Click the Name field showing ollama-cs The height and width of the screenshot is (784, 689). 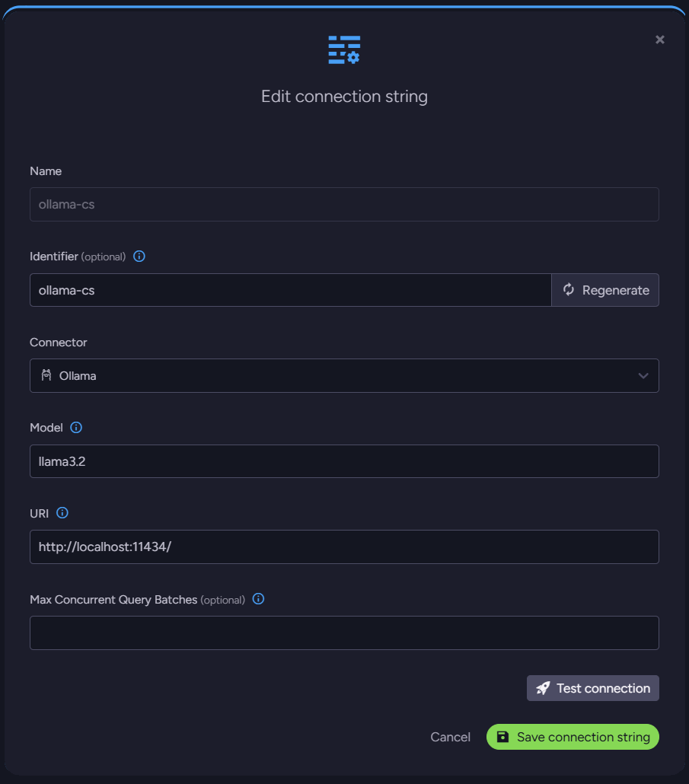click(x=344, y=205)
